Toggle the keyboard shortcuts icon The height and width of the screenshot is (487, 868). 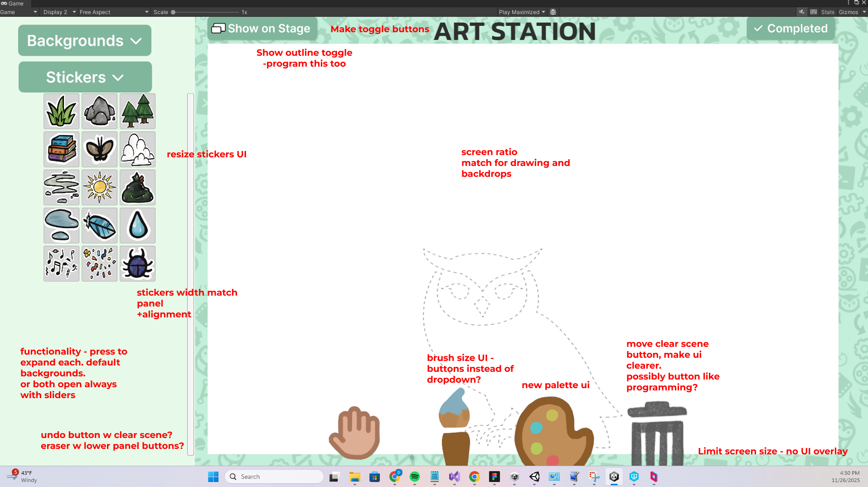pyautogui.click(x=814, y=12)
